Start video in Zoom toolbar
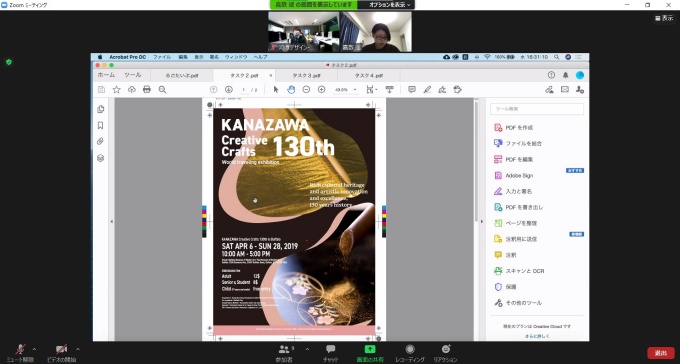 coord(62,352)
